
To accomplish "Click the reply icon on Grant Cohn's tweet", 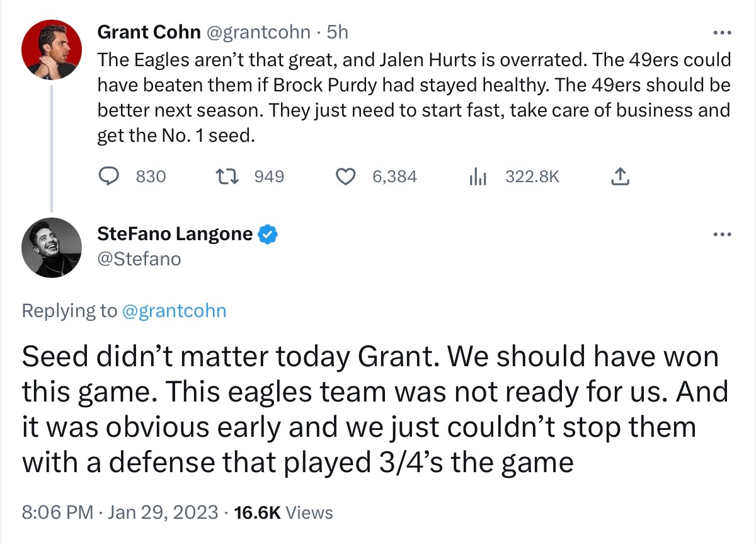I will coord(113,177).
